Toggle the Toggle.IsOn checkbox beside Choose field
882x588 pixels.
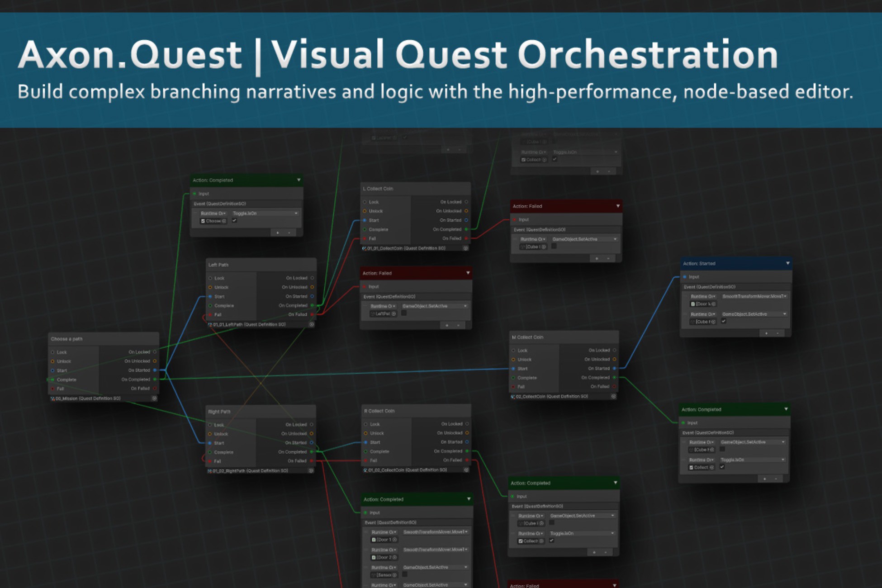coord(234,221)
